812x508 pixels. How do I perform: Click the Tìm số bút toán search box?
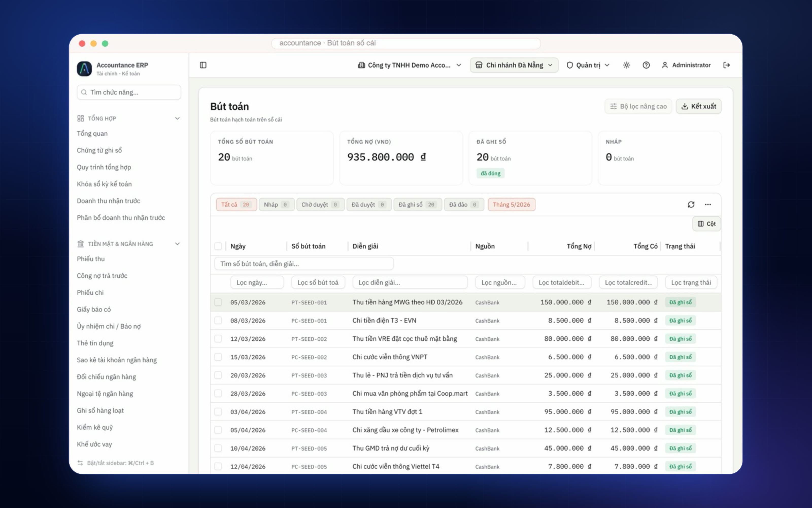pos(304,263)
